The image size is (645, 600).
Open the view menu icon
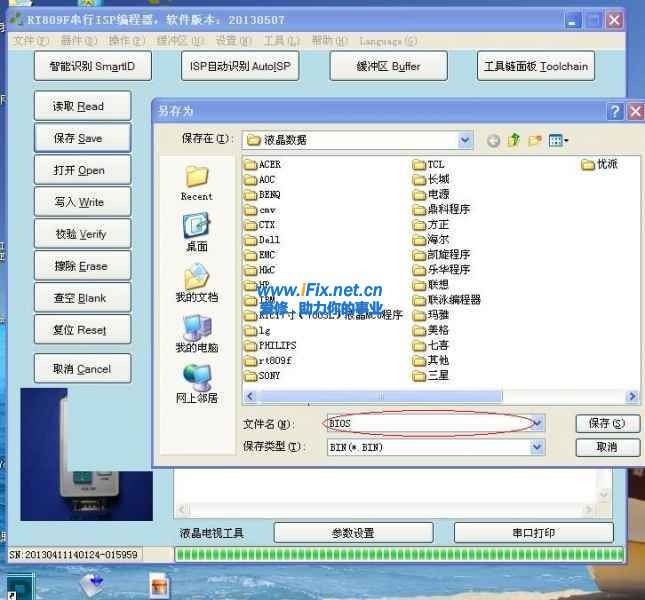click(x=558, y=140)
